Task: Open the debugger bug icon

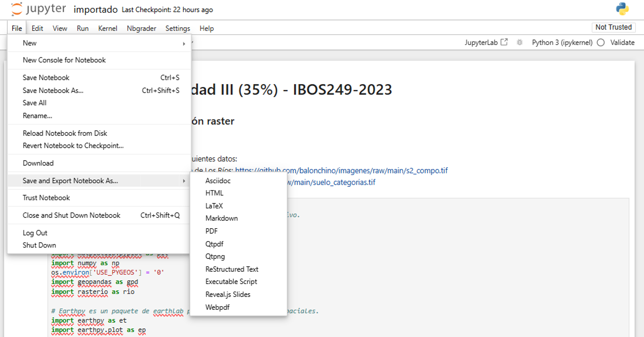Action: point(520,42)
